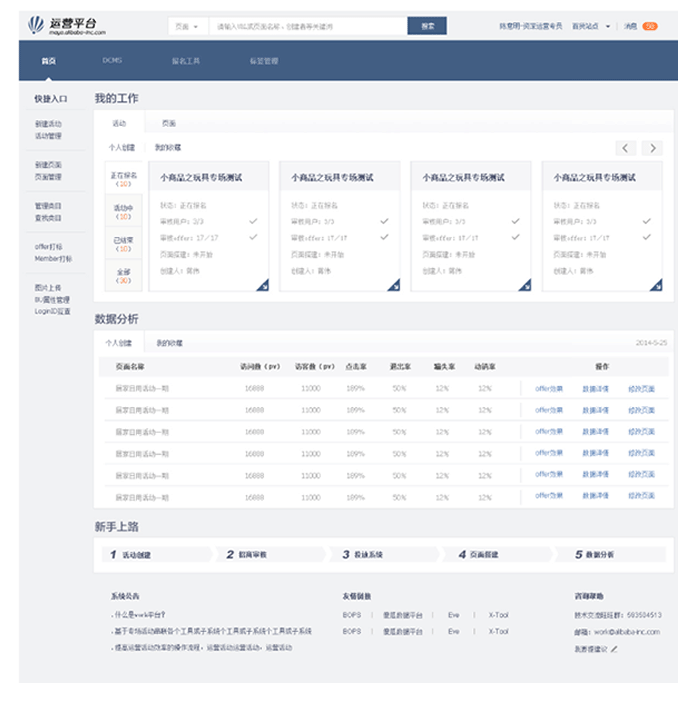Open Eve link in first friendly-links row
This screenshot has height=706, width=700.
click(x=453, y=615)
